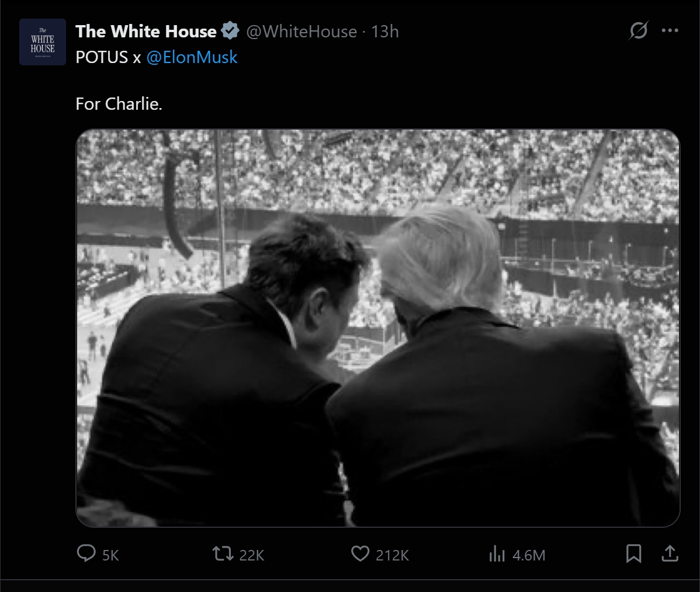Click the blue verified checkmark badge
Viewport: 700px width, 592px height.
[230, 31]
